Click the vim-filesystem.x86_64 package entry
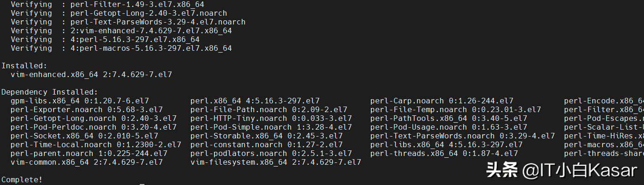This screenshot has width=644, height=185. click(x=275, y=162)
